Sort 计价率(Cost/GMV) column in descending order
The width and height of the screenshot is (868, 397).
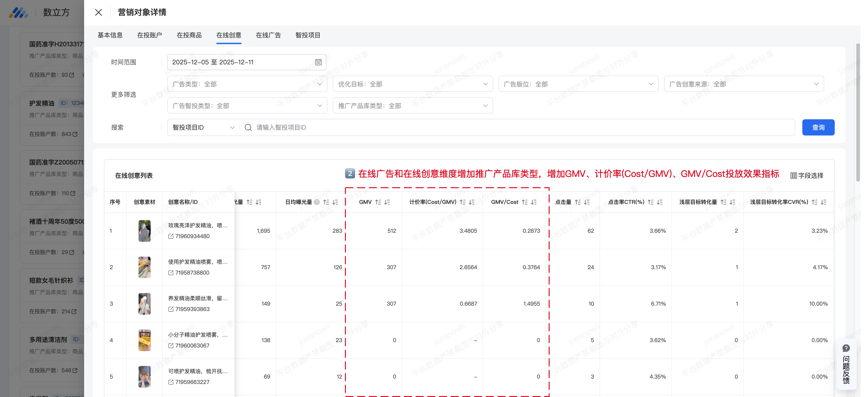472,202
